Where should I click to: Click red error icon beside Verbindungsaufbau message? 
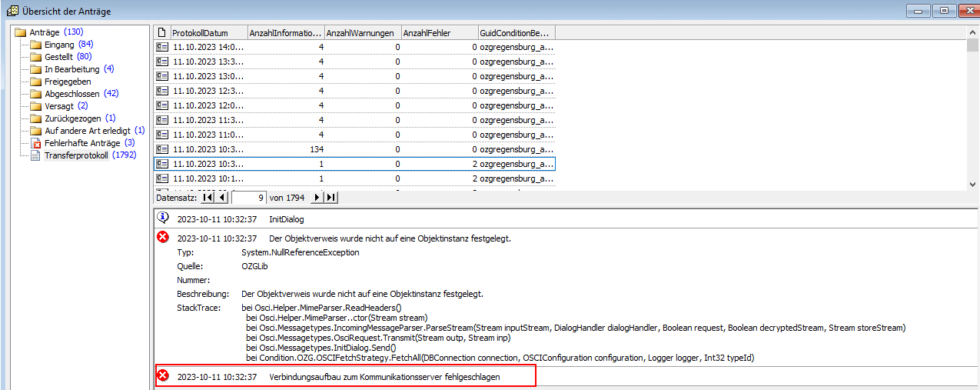[163, 376]
